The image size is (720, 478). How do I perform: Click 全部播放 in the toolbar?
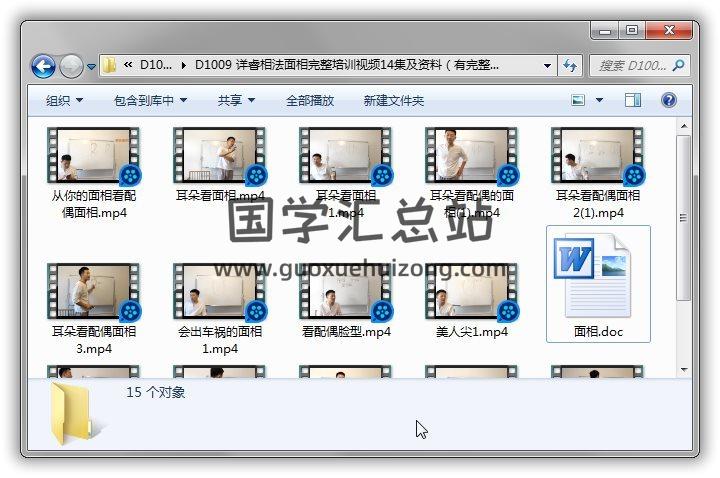pyautogui.click(x=310, y=101)
